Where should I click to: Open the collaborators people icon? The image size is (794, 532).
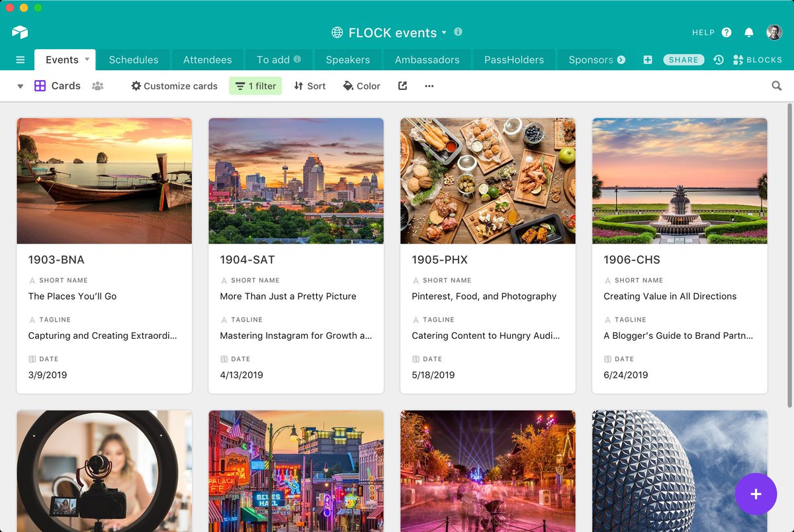[98, 86]
